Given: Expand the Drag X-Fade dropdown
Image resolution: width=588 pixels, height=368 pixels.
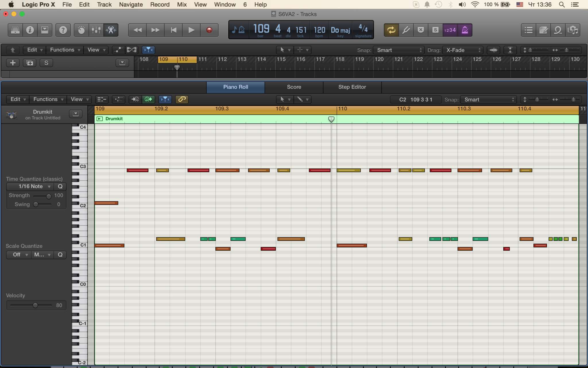Looking at the screenshot, I should point(463,50).
